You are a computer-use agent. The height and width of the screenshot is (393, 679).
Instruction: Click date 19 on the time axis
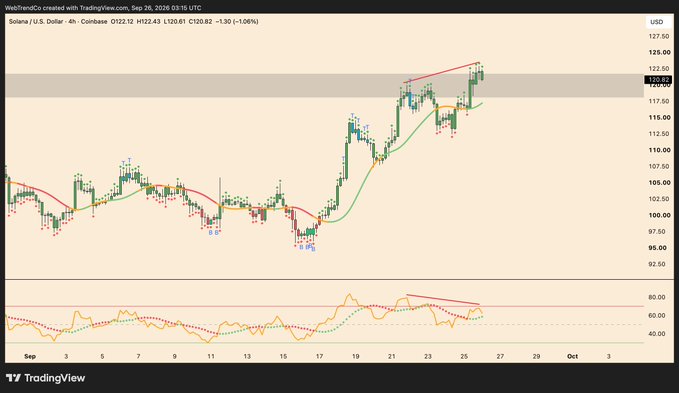(x=356, y=356)
